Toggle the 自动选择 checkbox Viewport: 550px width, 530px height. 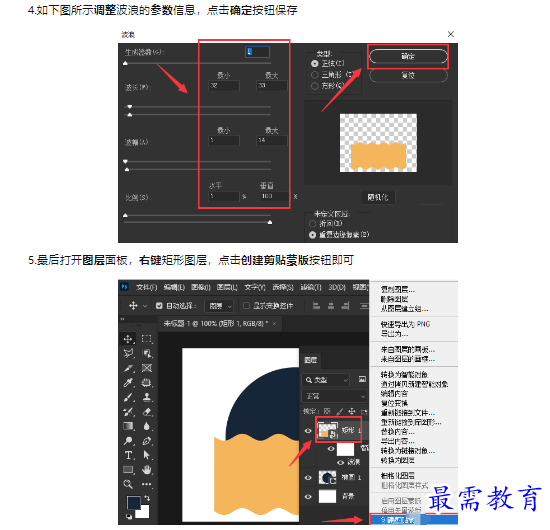(x=159, y=306)
